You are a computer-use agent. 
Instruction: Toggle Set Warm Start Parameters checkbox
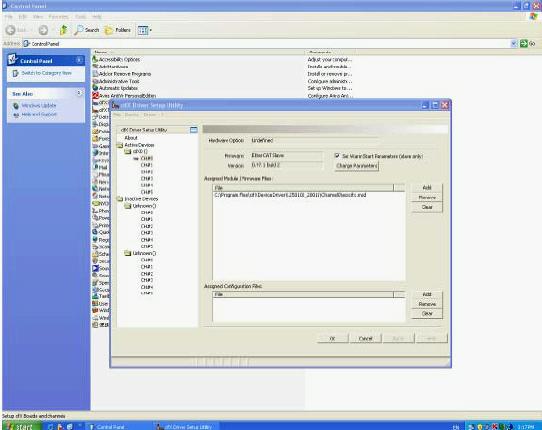coord(337,156)
